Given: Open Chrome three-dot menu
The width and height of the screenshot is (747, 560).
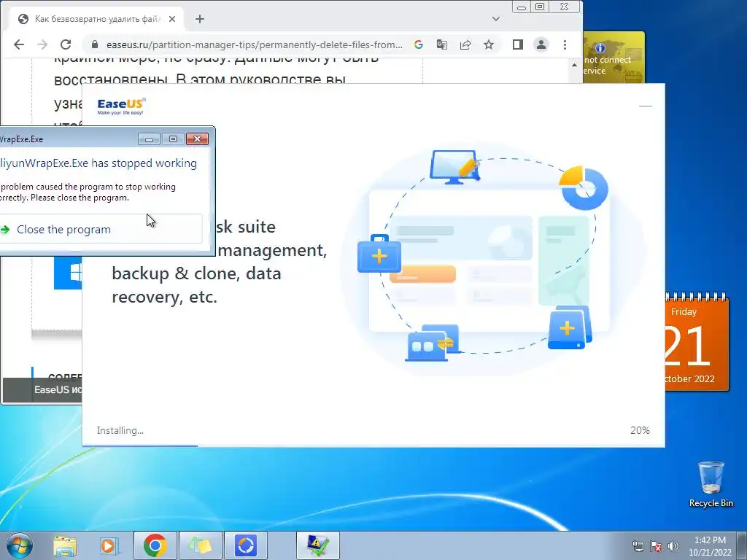Looking at the screenshot, I should (x=565, y=44).
